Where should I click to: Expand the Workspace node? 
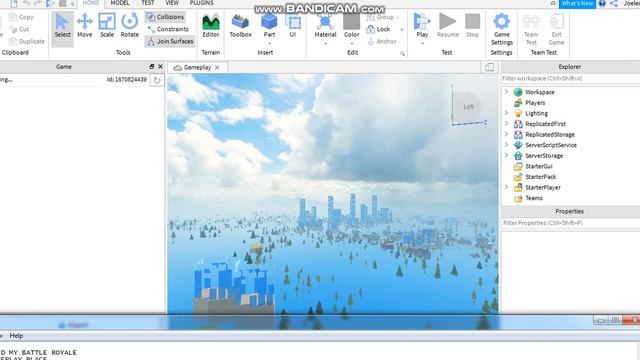[x=507, y=92]
